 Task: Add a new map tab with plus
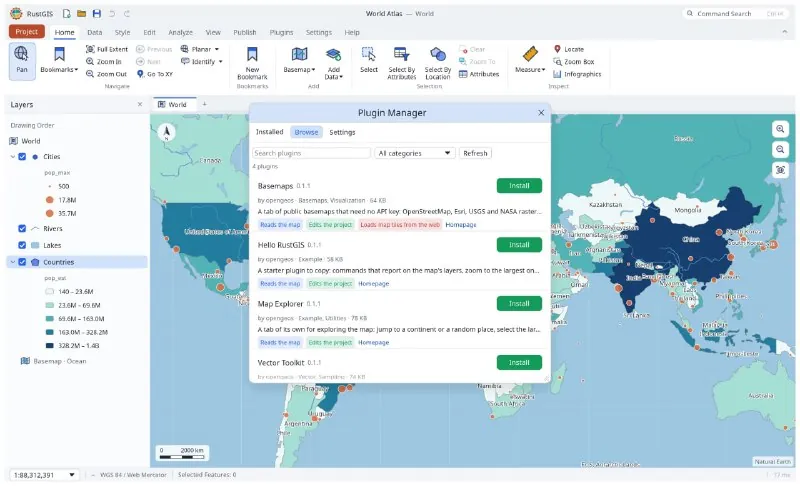(205, 104)
